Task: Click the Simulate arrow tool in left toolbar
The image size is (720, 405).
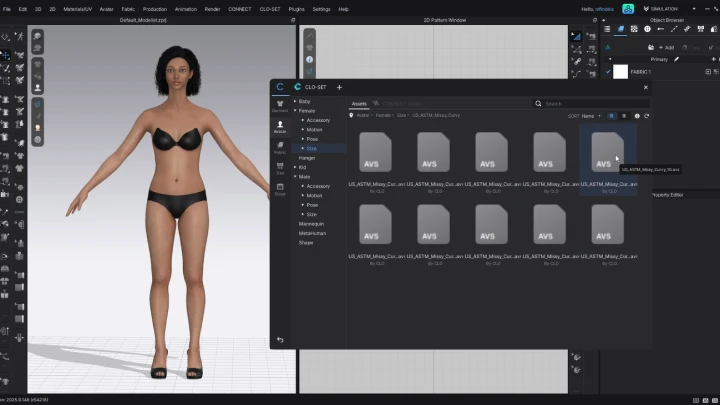Action: (5, 36)
